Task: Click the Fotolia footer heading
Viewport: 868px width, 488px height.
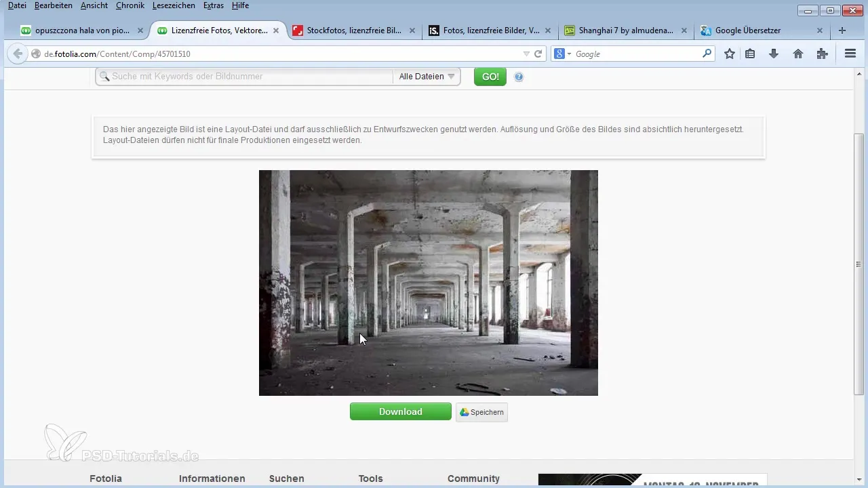Action: click(x=105, y=479)
